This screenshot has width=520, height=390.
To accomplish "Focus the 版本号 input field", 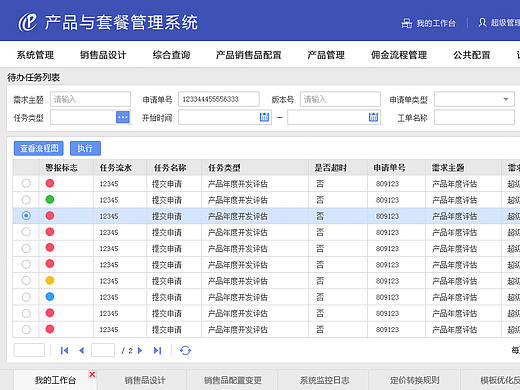I will click(x=340, y=99).
